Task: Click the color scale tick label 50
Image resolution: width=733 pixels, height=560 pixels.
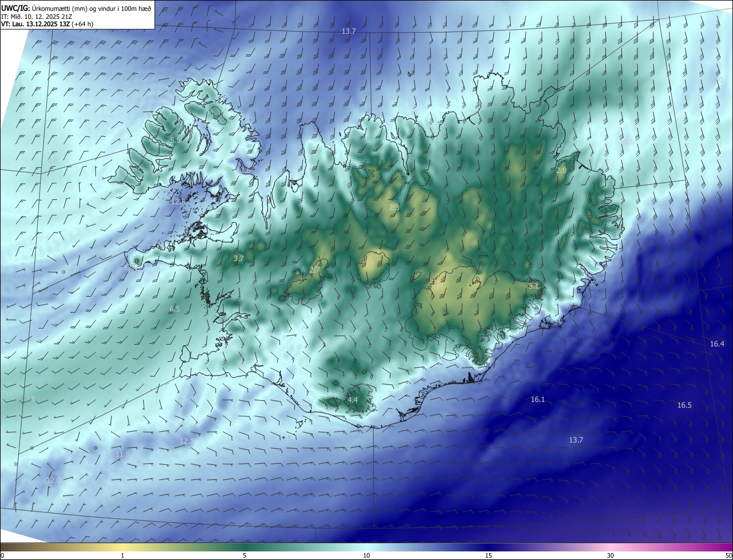Action: pyautogui.click(x=728, y=555)
